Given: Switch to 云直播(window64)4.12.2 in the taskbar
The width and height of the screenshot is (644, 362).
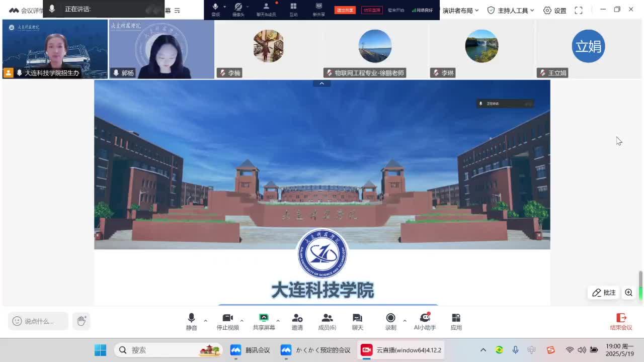Looking at the screenshot, I should click(401, 350).
